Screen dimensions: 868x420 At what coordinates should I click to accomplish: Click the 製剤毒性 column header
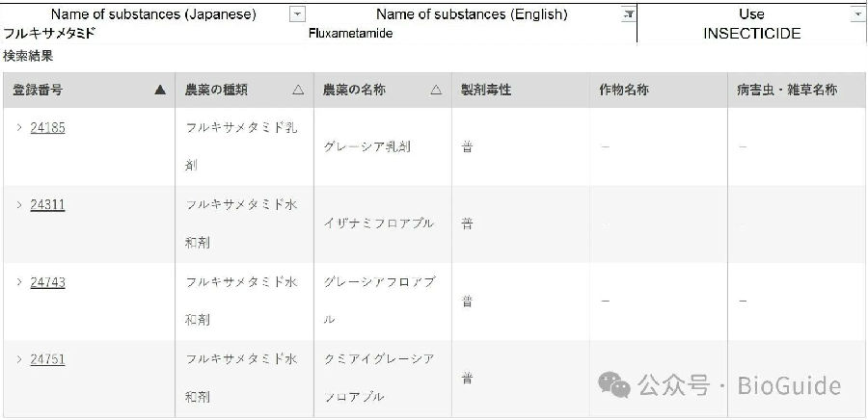(486, 90)
